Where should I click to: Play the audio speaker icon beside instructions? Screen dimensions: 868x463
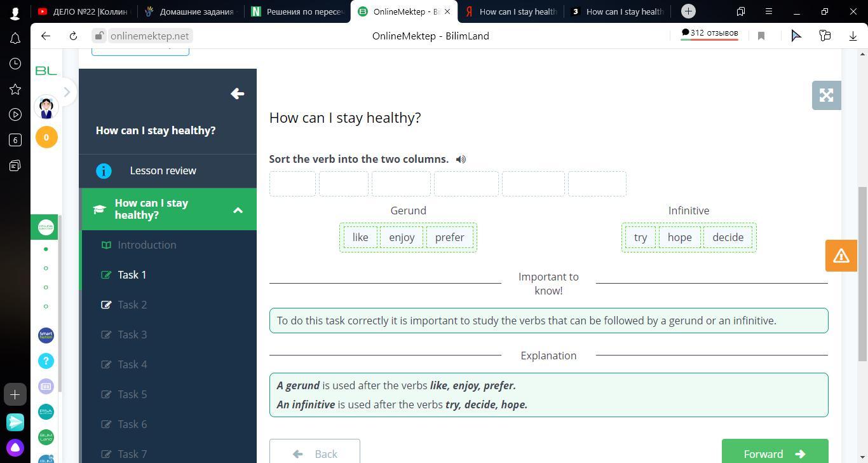(461, 159)
